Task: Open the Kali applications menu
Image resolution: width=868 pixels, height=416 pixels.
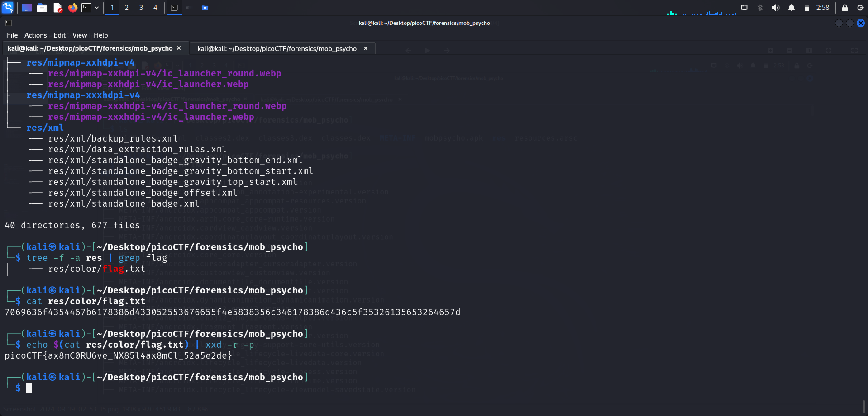Action: [x=8, y=8]
